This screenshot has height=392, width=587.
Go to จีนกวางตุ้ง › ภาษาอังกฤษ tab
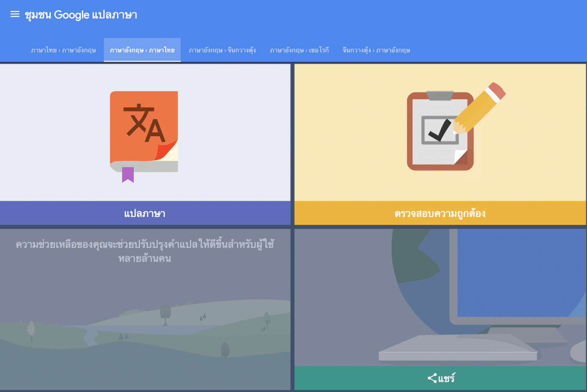(x=376, y=50)
